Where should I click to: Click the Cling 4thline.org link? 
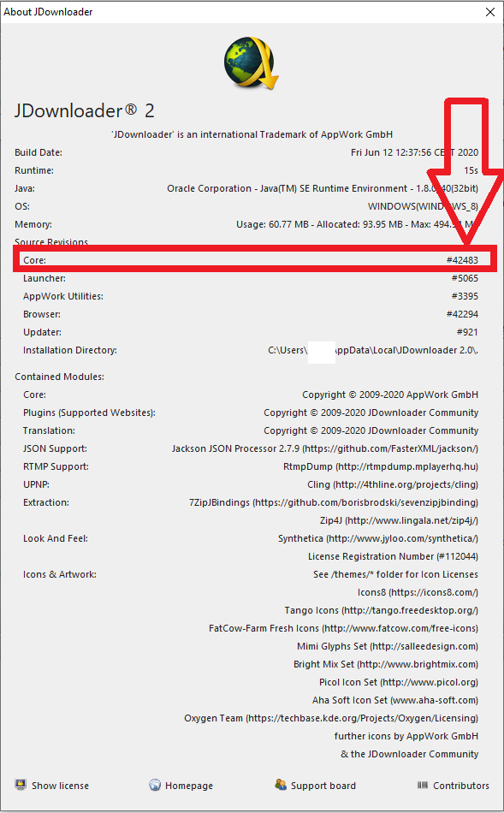click(x=393, y=484)
